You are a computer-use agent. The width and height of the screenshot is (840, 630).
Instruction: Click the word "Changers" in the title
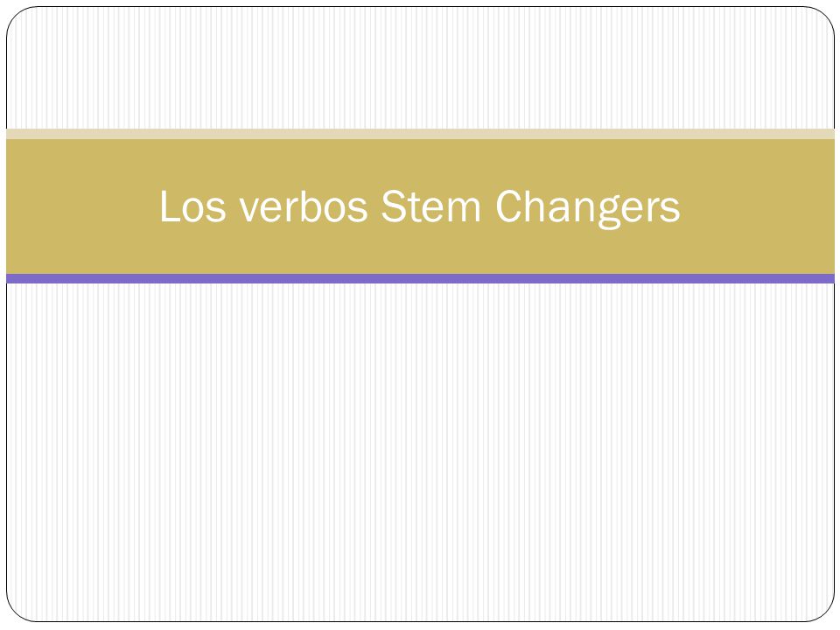pyautogui.click(x=588, y=208)
